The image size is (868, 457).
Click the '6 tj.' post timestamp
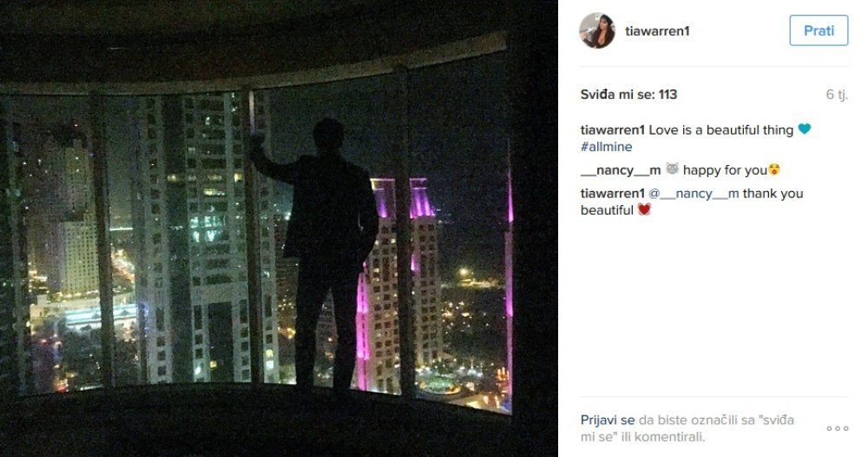[837, 95]
